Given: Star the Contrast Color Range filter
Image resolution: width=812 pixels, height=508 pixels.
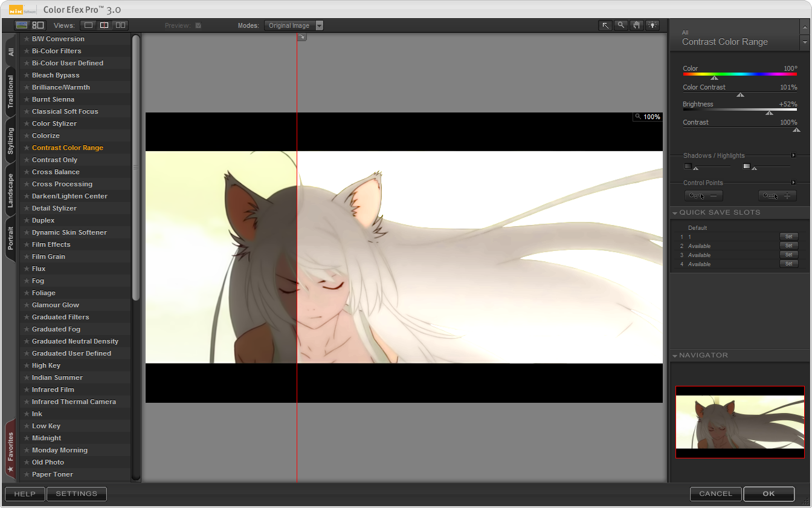Looking at the screenshot, I should tap(27, 148).
